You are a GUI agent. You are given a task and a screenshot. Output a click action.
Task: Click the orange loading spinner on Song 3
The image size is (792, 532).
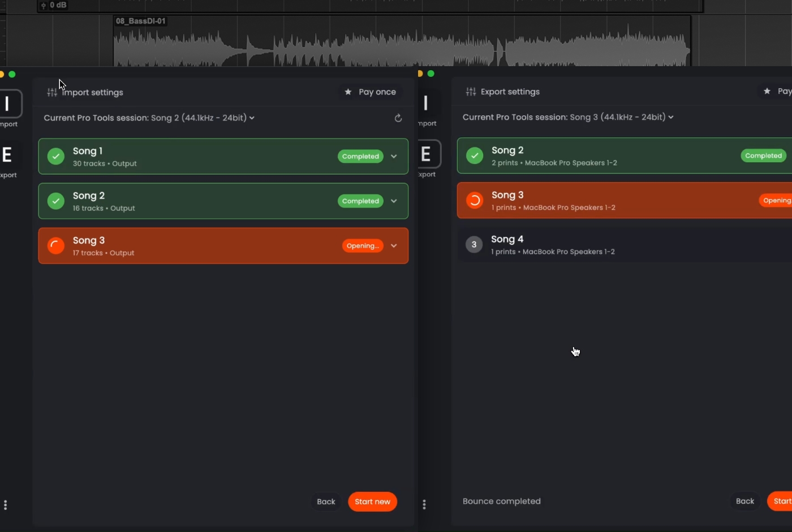point(55,245)
